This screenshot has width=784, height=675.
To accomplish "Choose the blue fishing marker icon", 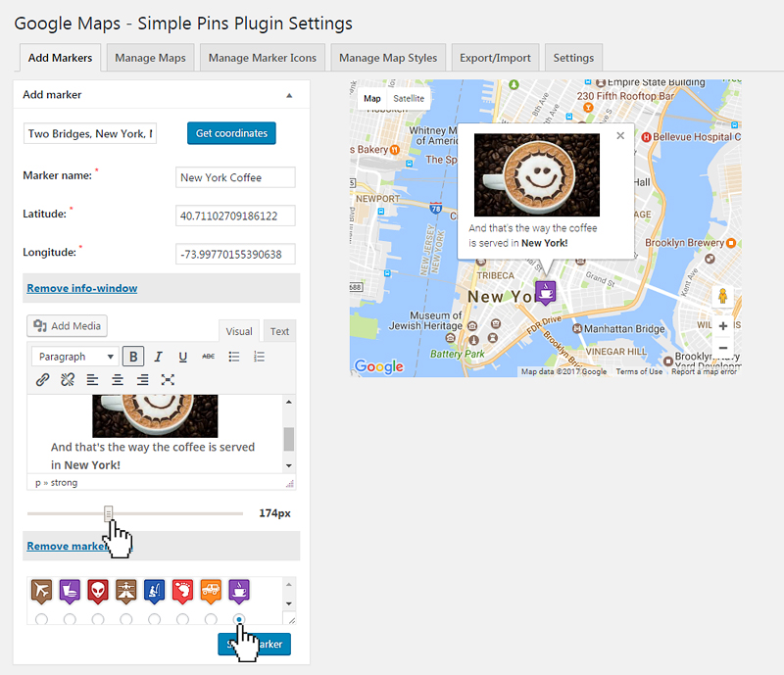I will point(155,592).
